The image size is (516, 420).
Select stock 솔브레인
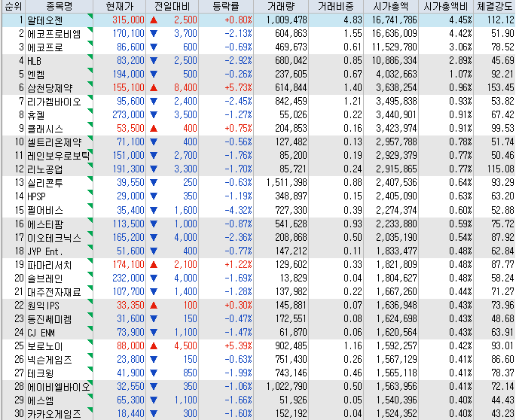point(45,278)
